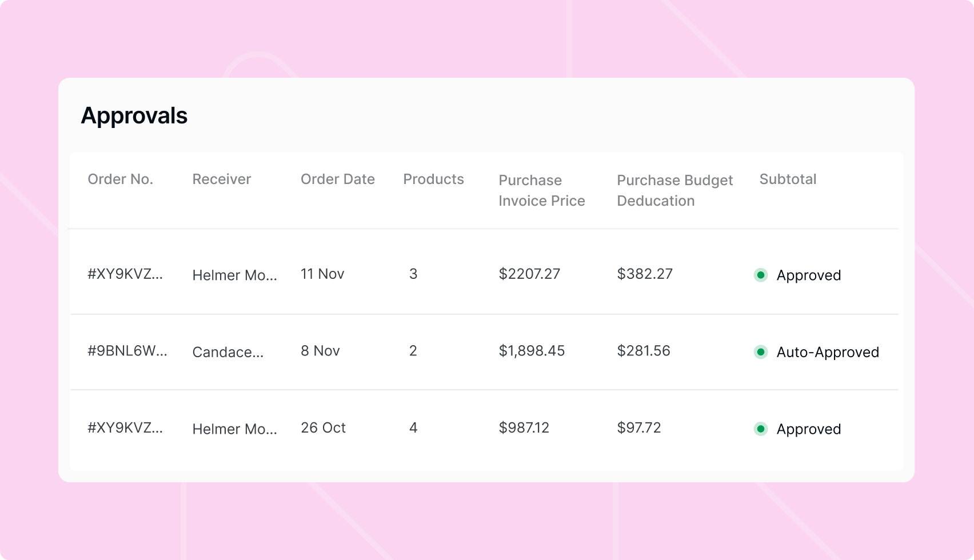Open order #XY9KVZ... dated 11 Nov
The image size is (974, 560).
click(x=125, y=274)
